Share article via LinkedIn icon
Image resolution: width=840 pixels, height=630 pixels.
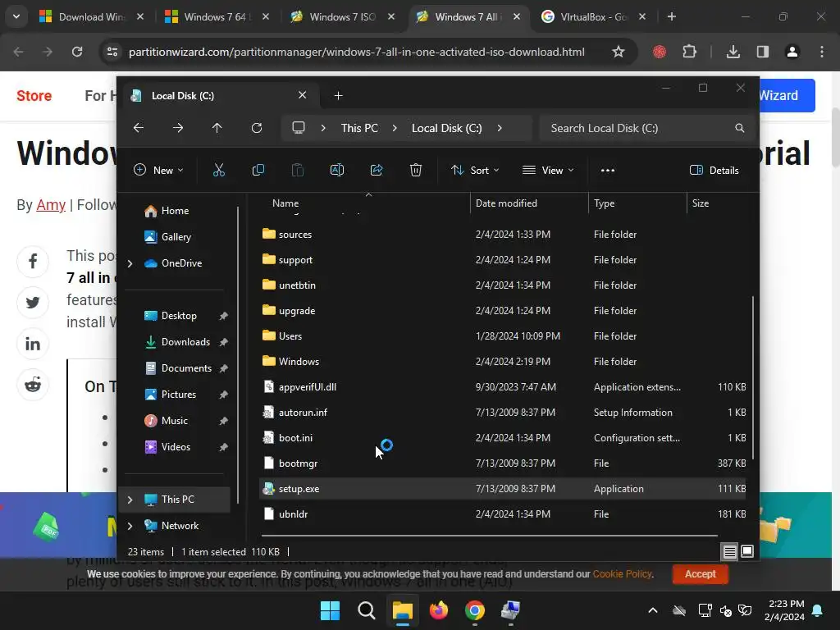33,344
